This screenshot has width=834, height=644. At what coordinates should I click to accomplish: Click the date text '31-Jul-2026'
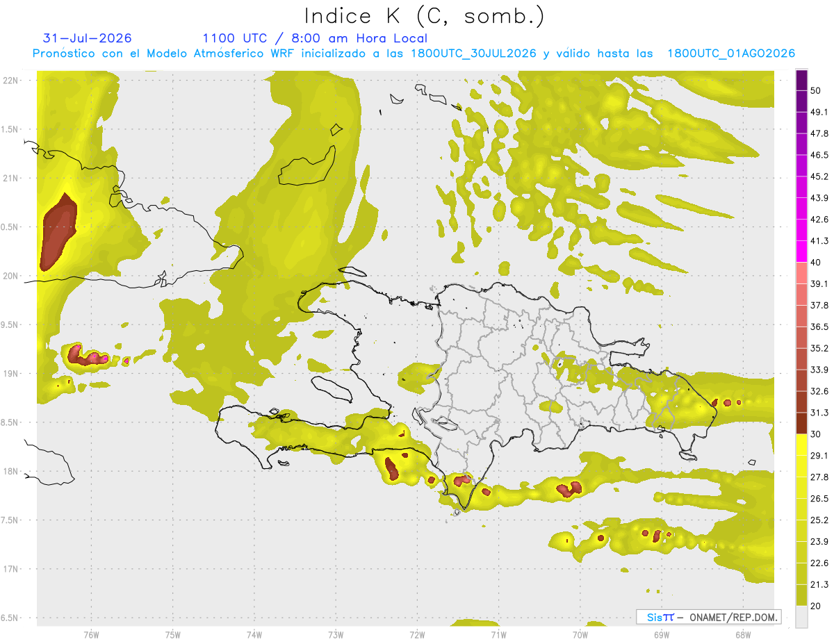click(87, 38)
